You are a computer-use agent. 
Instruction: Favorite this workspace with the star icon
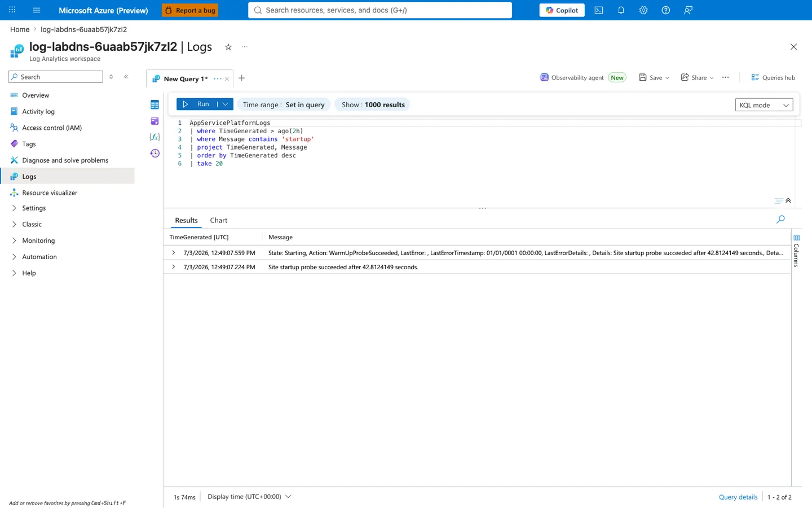pyautogui.click(x=228, y=47)
